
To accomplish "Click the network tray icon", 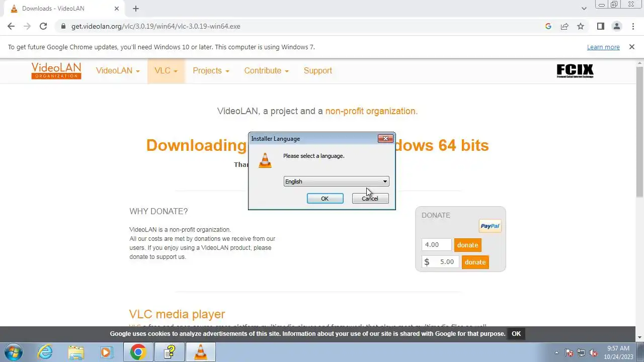I will [x=581, y=352].
